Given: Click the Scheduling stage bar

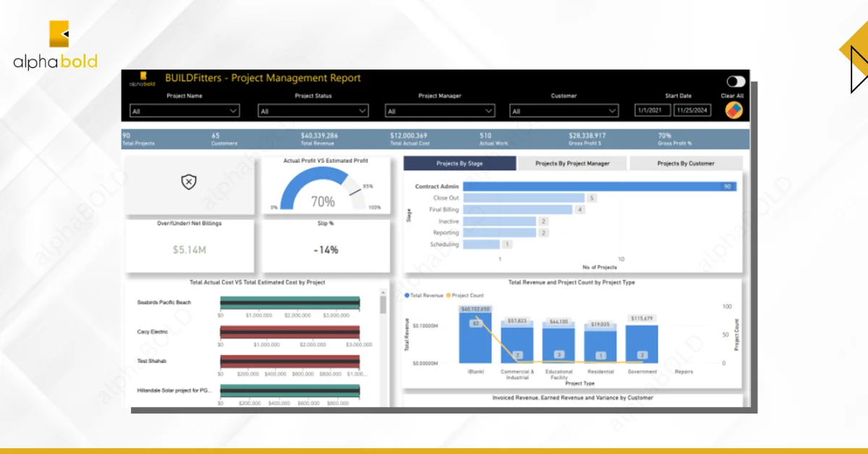Looking at the screenshot, I should (481, 244).
